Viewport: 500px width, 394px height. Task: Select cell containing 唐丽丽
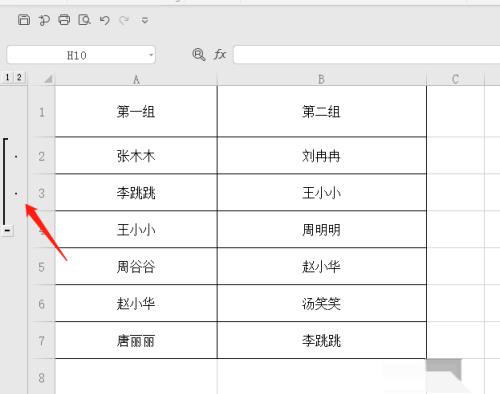point(136,341)
